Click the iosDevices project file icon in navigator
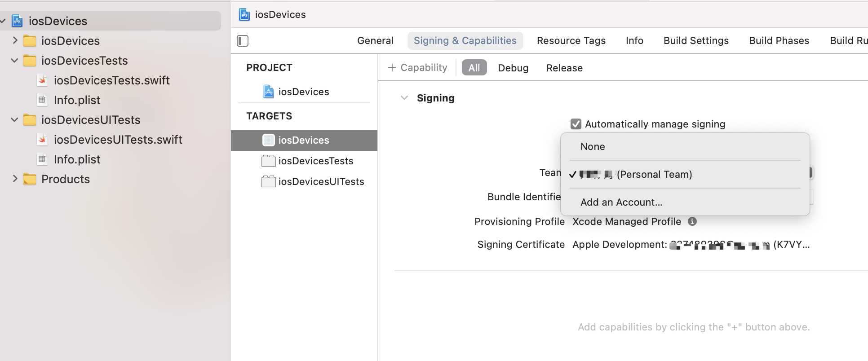 [17, 21]
